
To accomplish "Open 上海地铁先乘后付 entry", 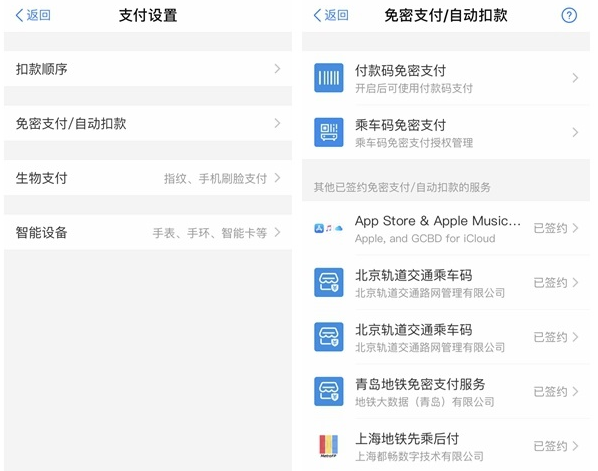I will 446,446.
